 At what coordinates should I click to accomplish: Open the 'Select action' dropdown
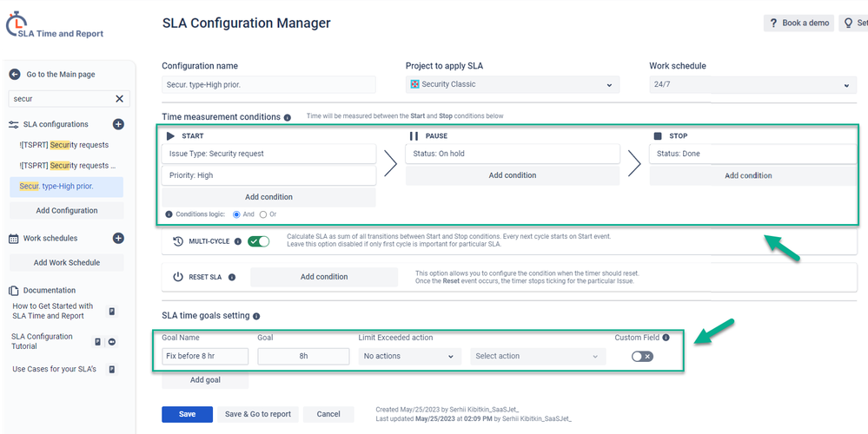point(538,357)
